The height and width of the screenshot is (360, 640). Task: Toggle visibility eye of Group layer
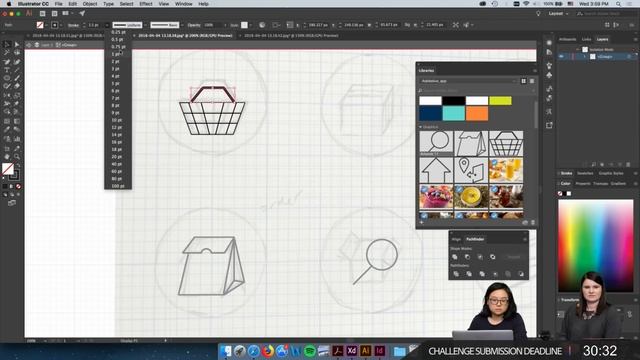pos(562,57)
